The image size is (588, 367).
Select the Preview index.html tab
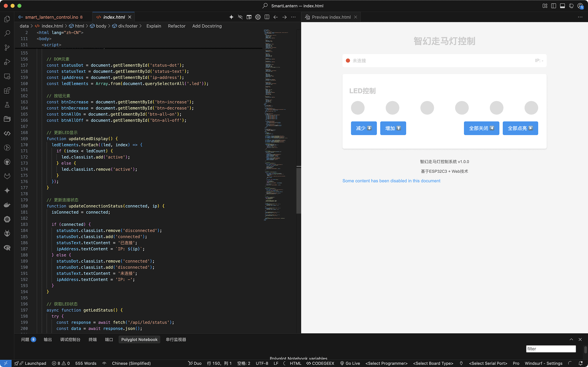(x=331, y=17)
